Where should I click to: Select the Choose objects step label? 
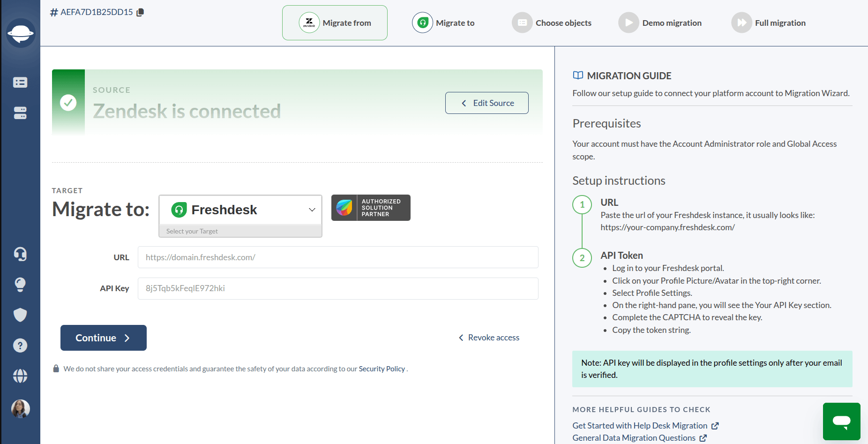pyautogui.click(x=563, y=23)
